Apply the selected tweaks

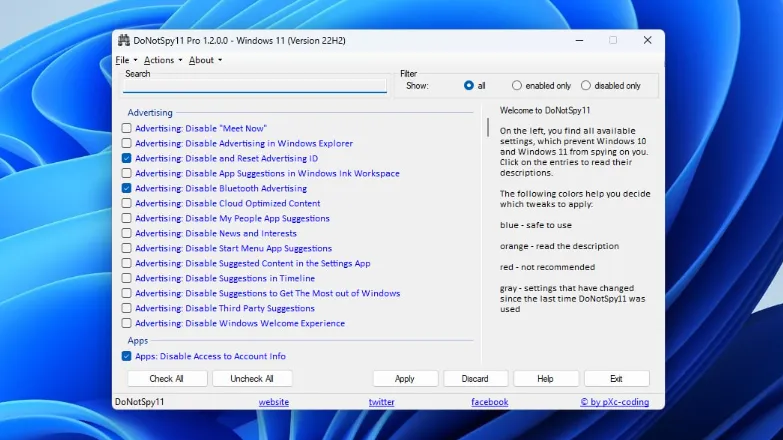tap(405, 379)
